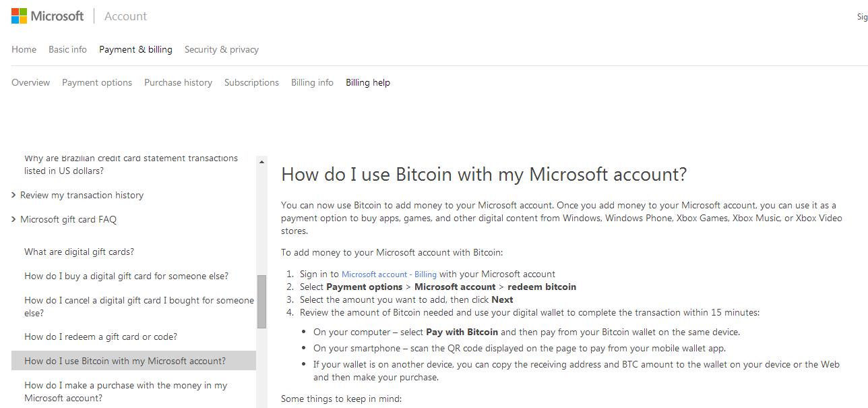Expand chevron beside Review my transaction history

pos(13,195)
